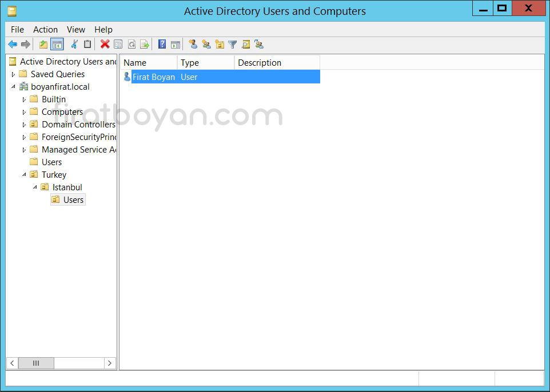Screen dimensions: 550x392
Task: Click the left arrow of tree scrollbar
Action: pyautogui.click(x=12, y=363)
